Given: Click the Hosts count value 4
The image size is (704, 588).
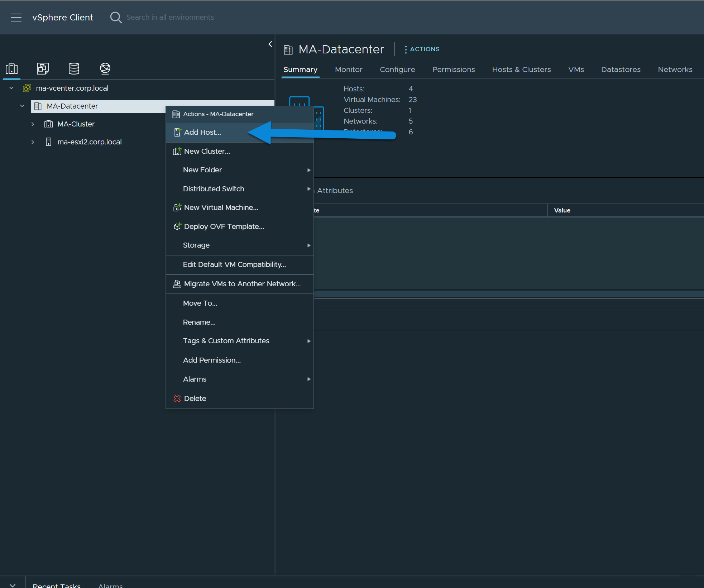Looking at the screenshot, I should [411, 89].
